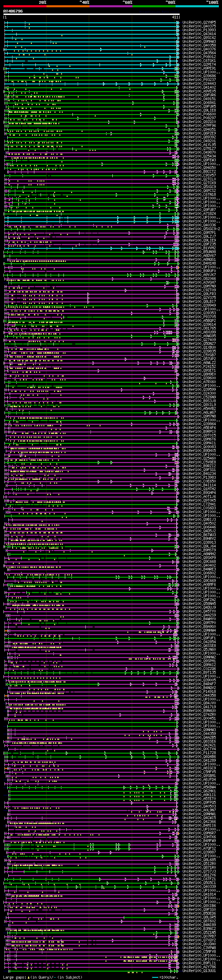Click the purple ~60% identity legend segment
The height and width of the screenshot is (980, 222).
tap(111, 6)
